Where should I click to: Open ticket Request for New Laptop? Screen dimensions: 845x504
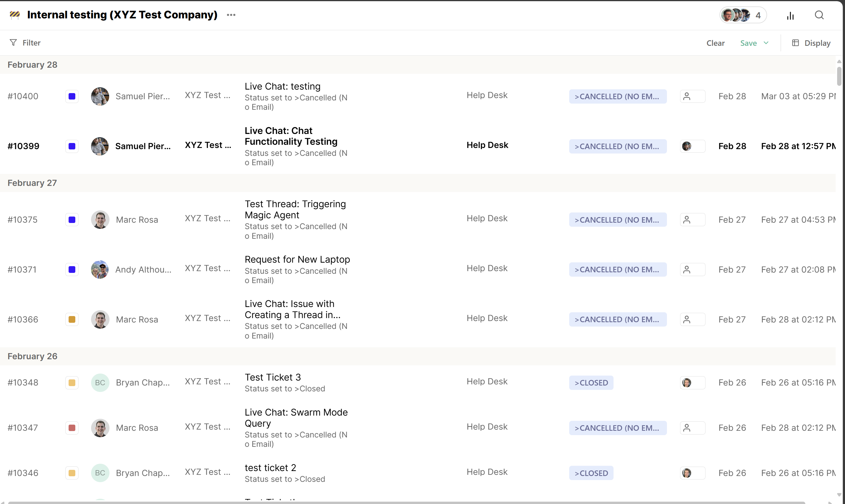coord(297,259)
